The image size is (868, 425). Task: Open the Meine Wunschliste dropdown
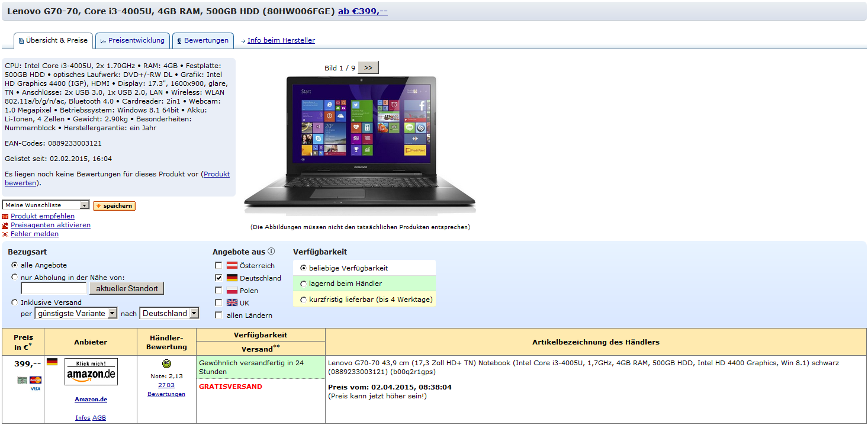point(46,205)
